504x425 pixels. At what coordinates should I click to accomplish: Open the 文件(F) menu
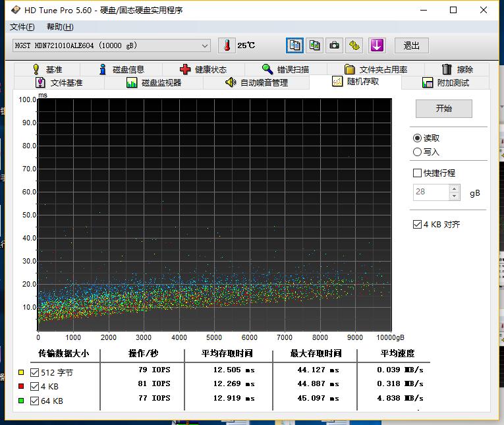[x=22, y=27]
